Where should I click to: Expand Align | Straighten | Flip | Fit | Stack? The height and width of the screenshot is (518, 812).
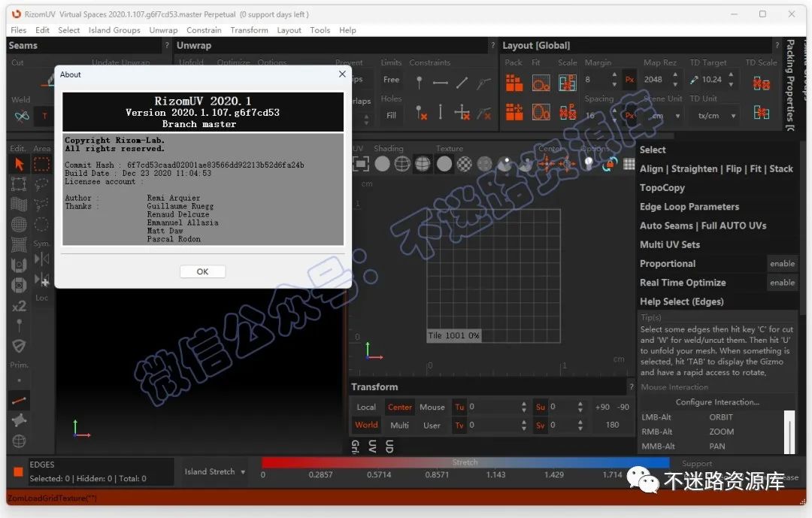pos(717,169)
